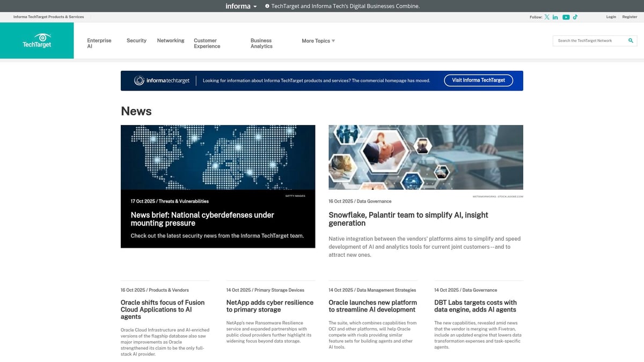Screen dimensions: 644x362
Task: Open the X (Twitter) follow icon
Action: 547,17
